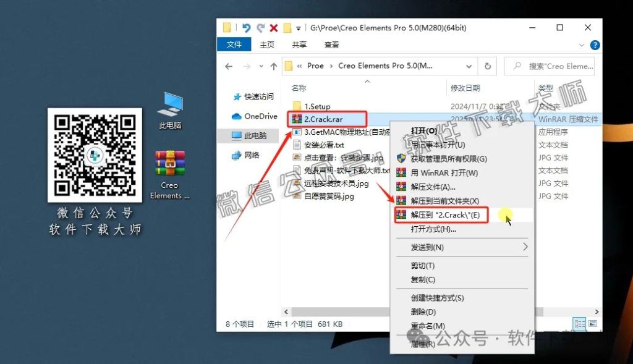Select the Creo Elements WinRAR desktop icon
Screen dimensions: 633x364
pos(170,175)
